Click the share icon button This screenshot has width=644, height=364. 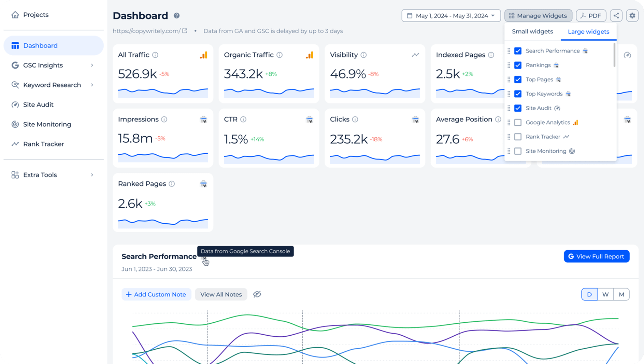616,16
